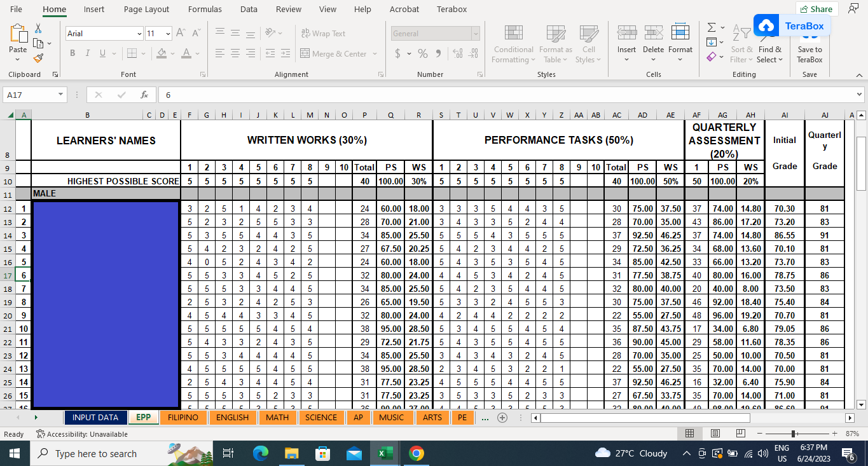Screen dimensions: 868x466
Task: Zoom out using the status bar minus
Action: [x=760, y=434]
